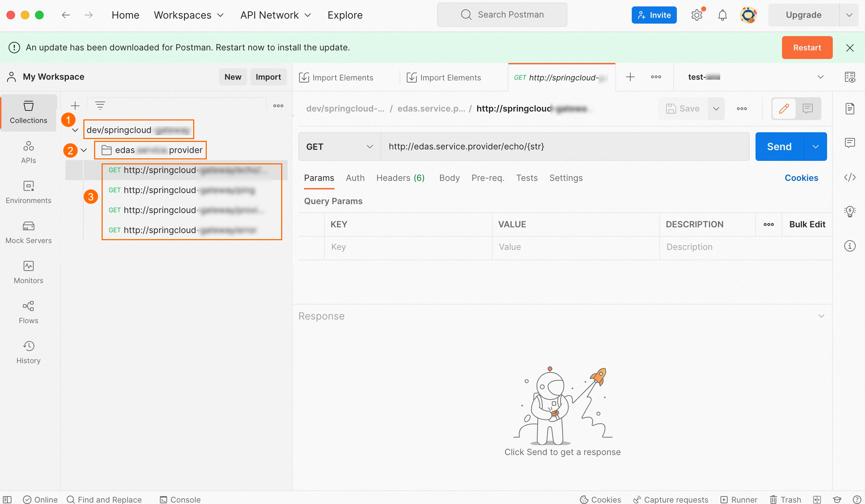Open the Mock Servers sidebar section
The width and height of the screenshot is (865, 504).
29,232
